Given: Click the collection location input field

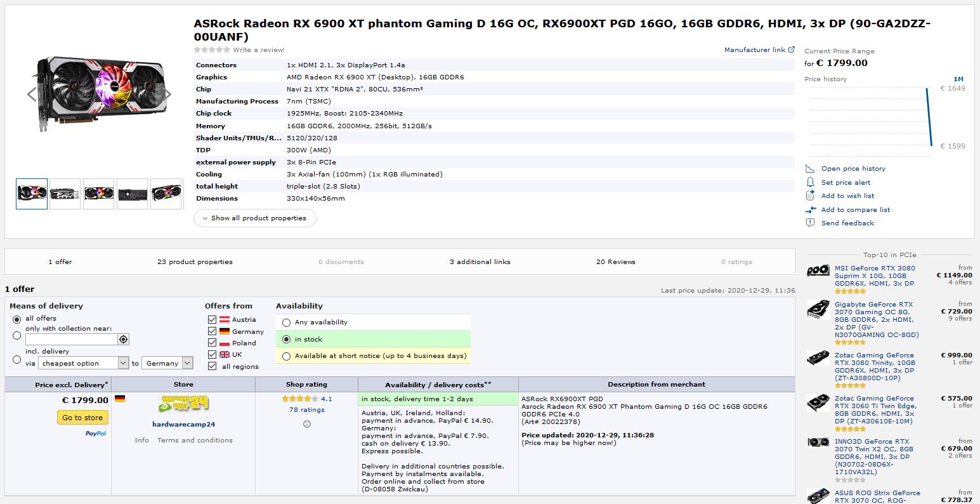Looking at the screenshot, I should pyautogui.click(x=71, y=340).
